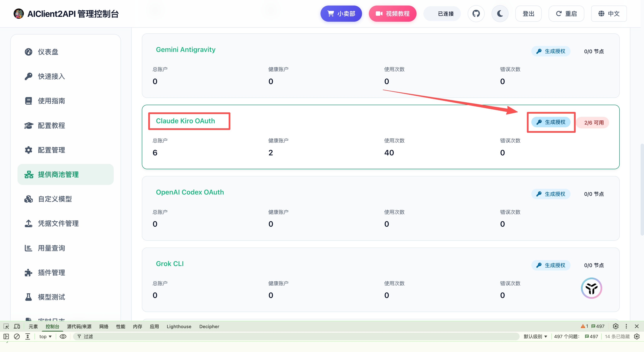Open 凭据文件管理 in the sidebar
644x352 pixels.
66,223
